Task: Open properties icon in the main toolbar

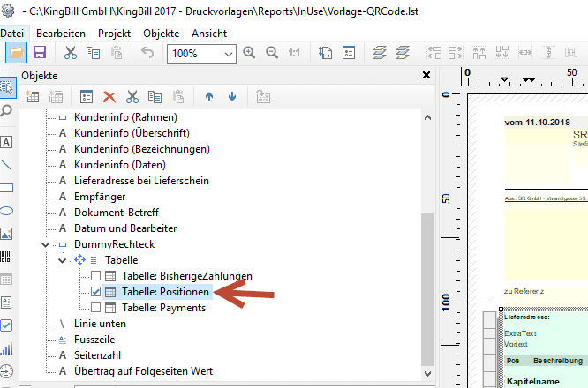Action: pyautogui.click(x=349, y=53)
